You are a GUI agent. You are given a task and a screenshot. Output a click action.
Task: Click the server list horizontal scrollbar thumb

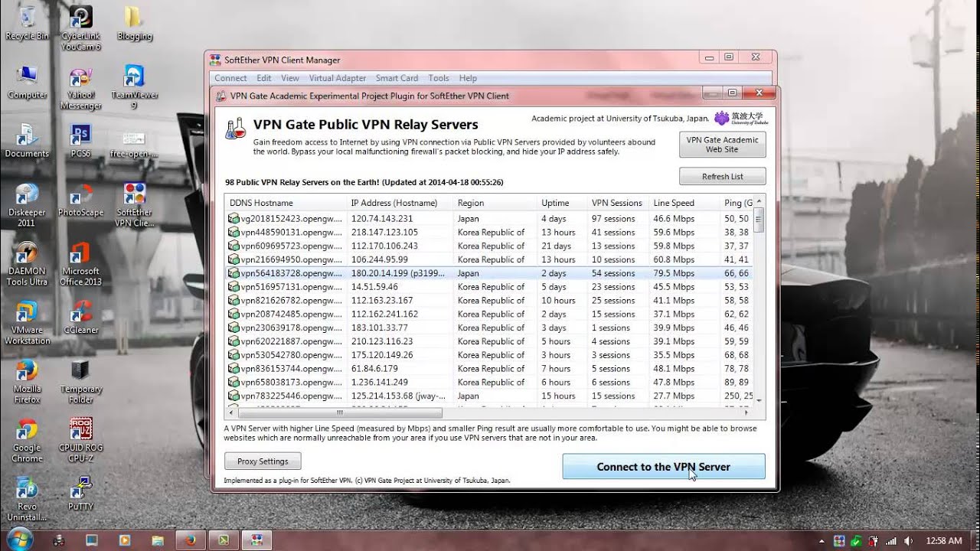[339, 412]
